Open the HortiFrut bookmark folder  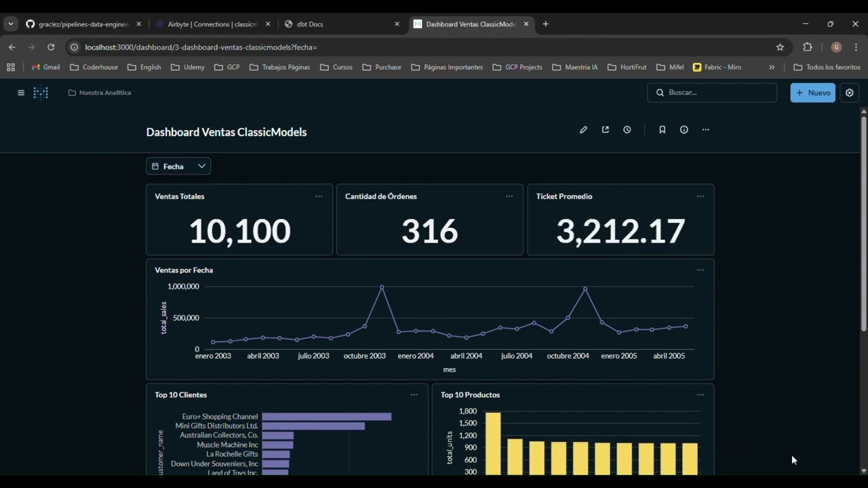click(x=627, y=67)
